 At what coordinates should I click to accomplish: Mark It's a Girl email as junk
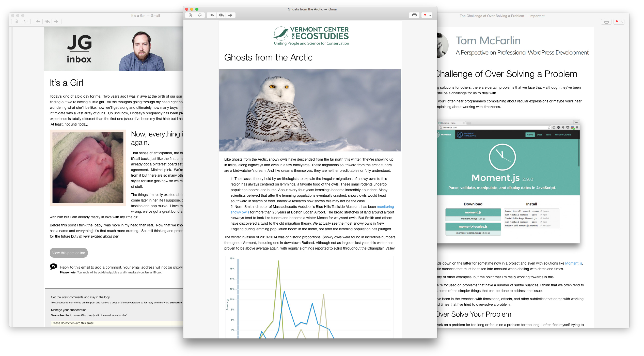(x=25, y=22)
